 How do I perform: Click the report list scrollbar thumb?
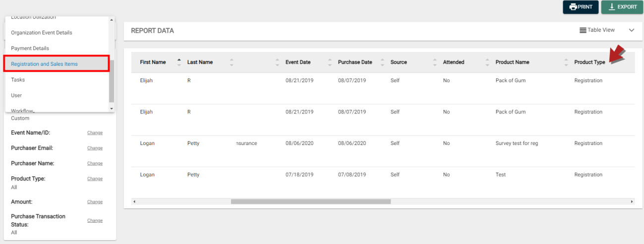click(x=112, y=82)
